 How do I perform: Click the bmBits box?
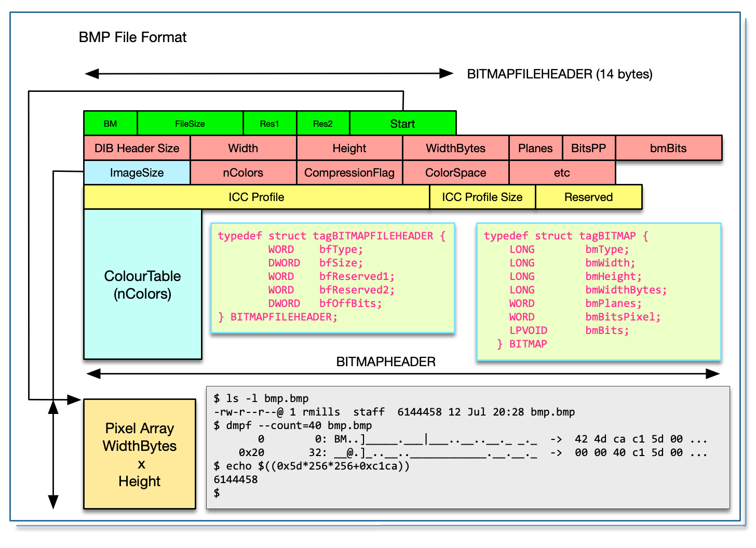[668, 149]
